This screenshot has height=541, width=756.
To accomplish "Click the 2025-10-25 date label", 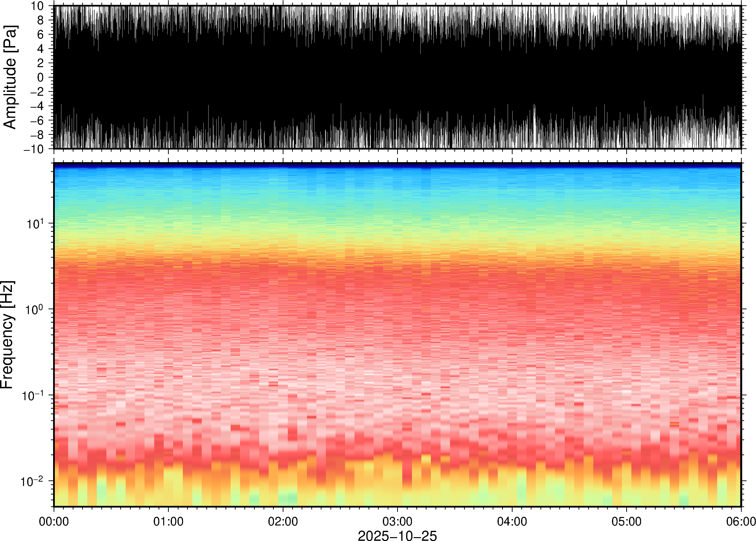I will click(397, 535).
